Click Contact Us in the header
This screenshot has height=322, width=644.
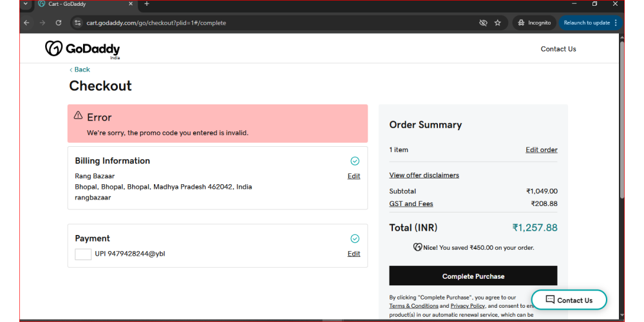[x=558, y=49]
